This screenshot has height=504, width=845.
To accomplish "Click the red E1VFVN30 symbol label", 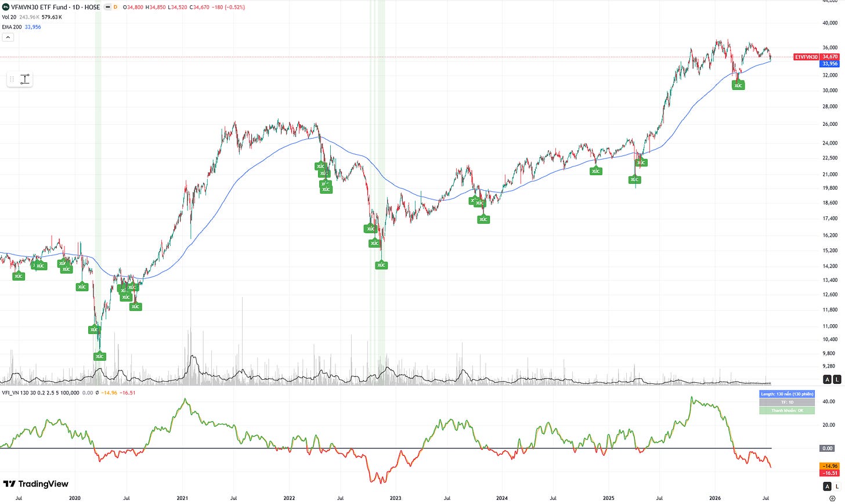I will point(806,57).
